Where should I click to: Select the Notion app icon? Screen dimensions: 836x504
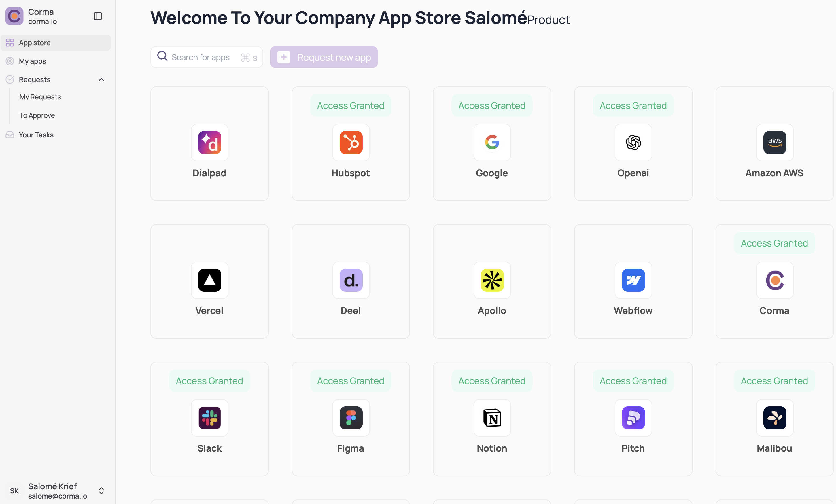(x=492, y=418)
